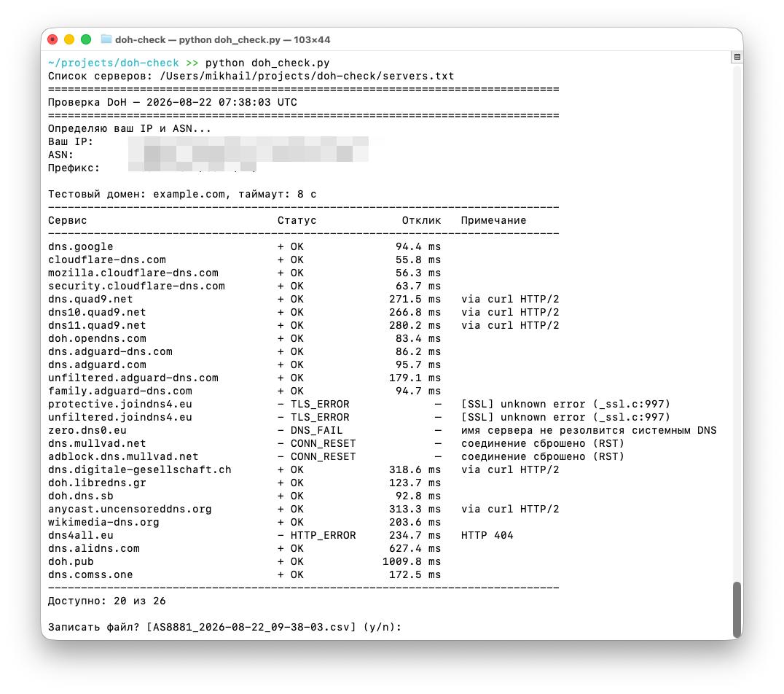784x694 pixels.
Task: Click the 'dns.mullvad.net' service name
Action: coord(97,443)
